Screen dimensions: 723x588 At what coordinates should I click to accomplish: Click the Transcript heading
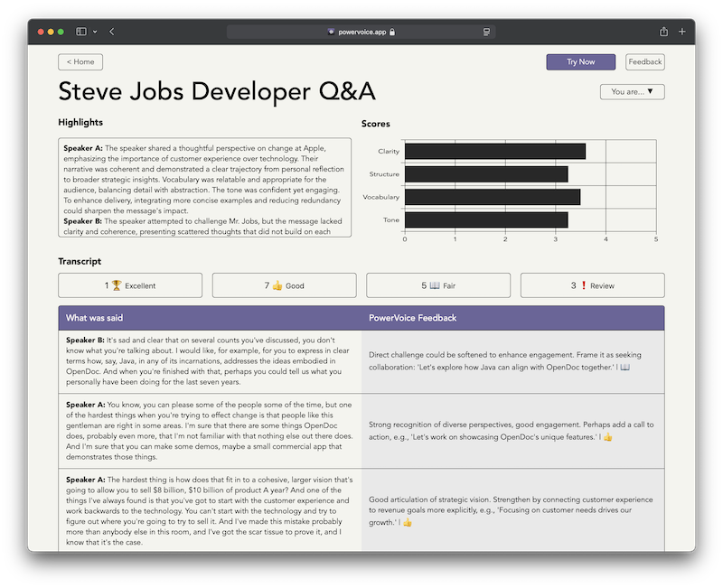(x=80, y=262)
